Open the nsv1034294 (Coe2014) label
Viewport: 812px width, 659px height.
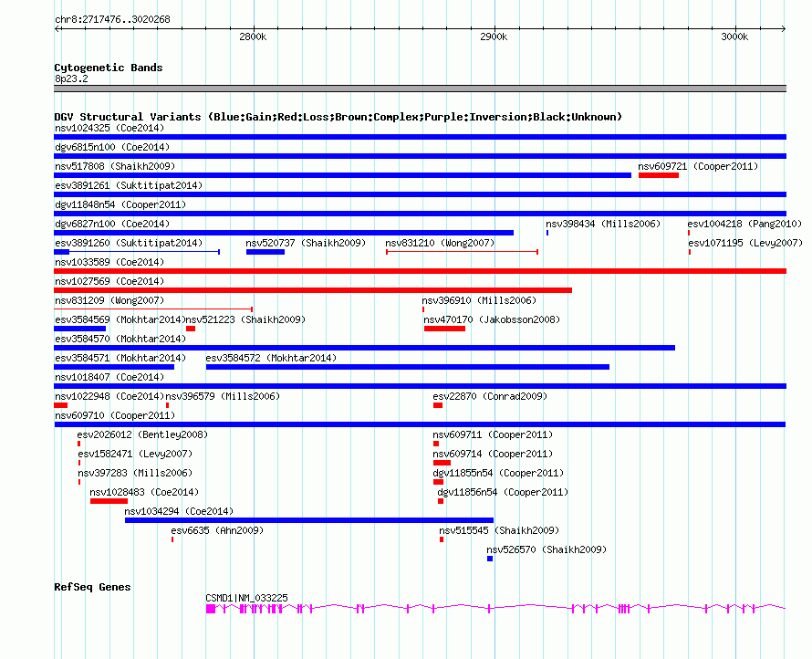click(x=179, y=511)
